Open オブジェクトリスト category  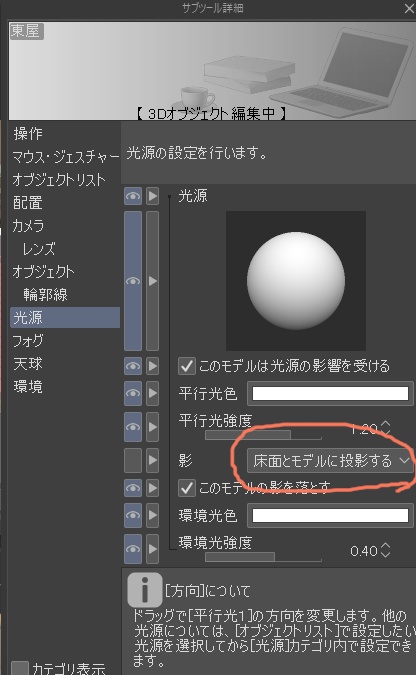point(59,180)
